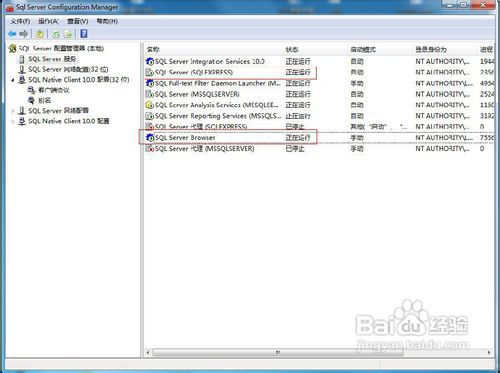This screenshot has width=500, height=373.
Task: Select 别名 under Native Client
Action: point(45,100)
